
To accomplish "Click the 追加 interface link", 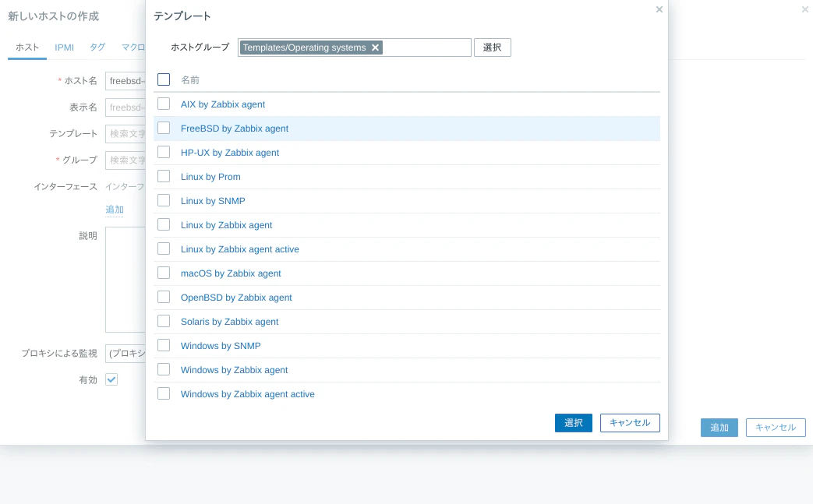I will tap(115, 210).
